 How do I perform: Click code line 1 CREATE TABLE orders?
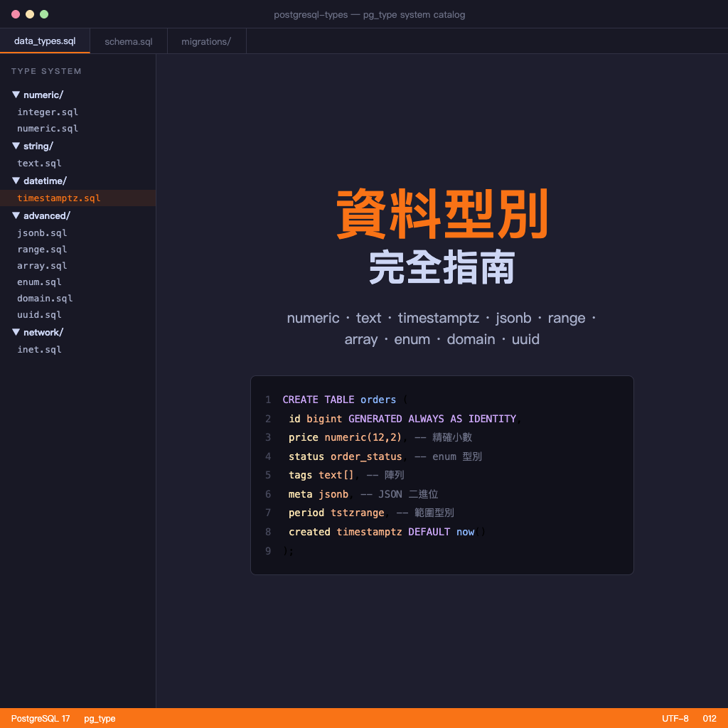coord(345,400)
